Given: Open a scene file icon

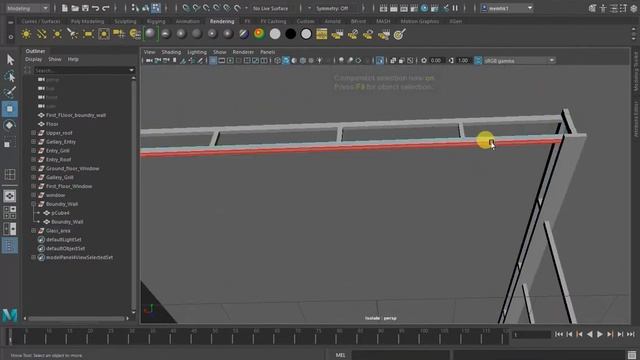Looking at the screenshot, I should pyautogui.click(x=75, y=8).
